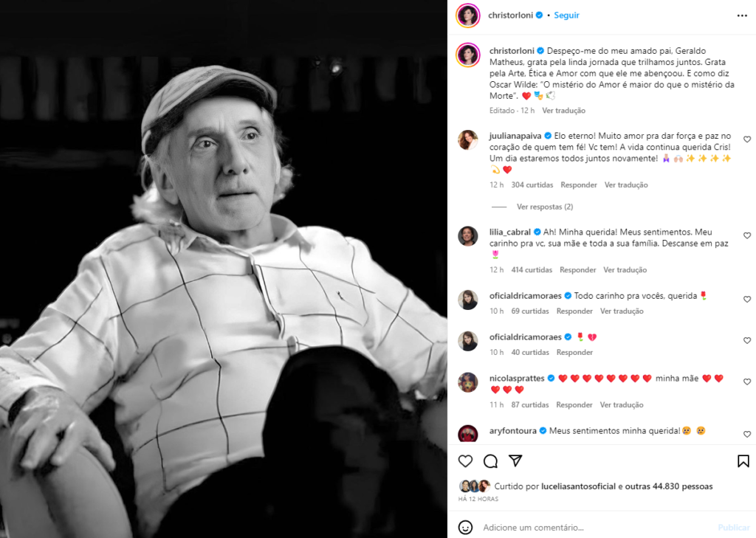
Task: Follow christorloni with the Seguir button
Action: [x=566, y=15]
